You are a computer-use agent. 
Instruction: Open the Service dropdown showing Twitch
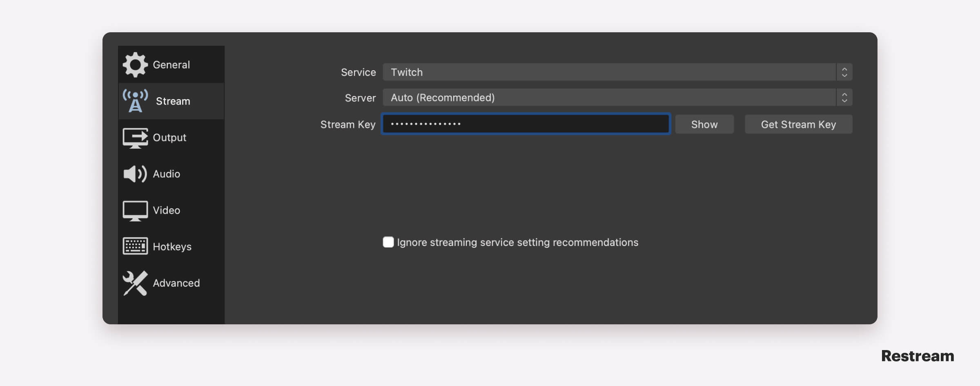pyautogui.click(x=608, y=72)
